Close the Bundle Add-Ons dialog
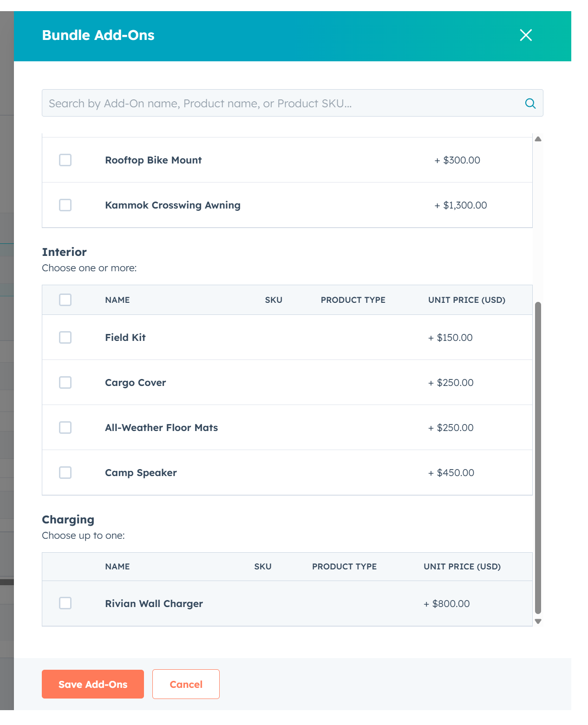 click(526, 35)
